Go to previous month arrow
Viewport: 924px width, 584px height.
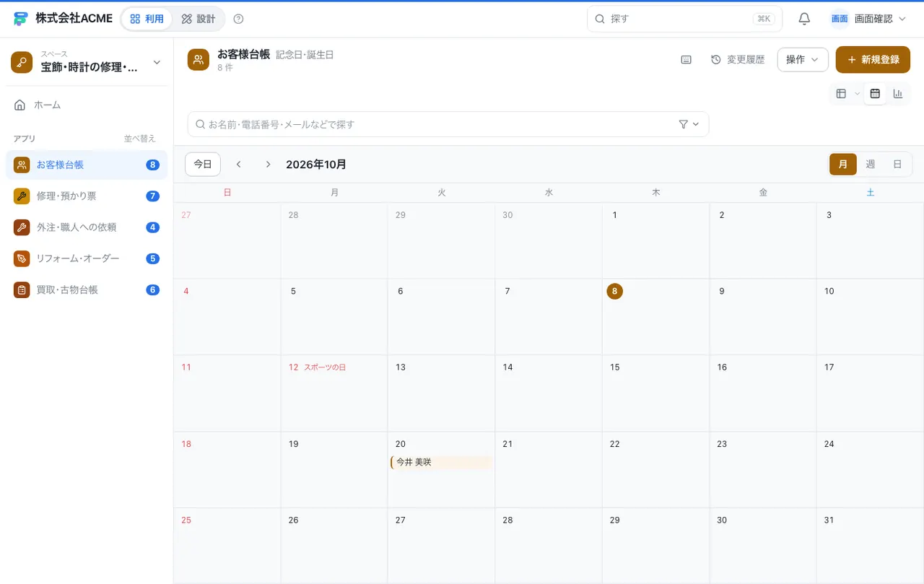click(x=239, y=165)
